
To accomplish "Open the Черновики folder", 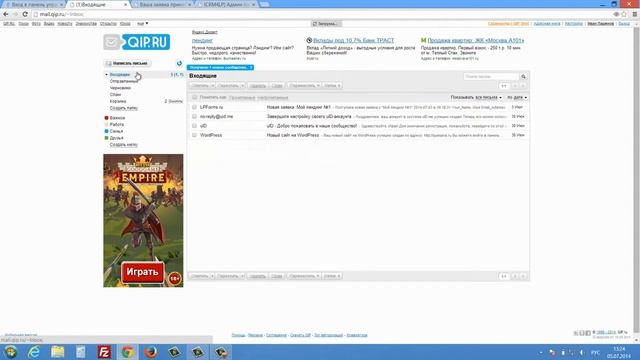I will (x=120, y=88).
